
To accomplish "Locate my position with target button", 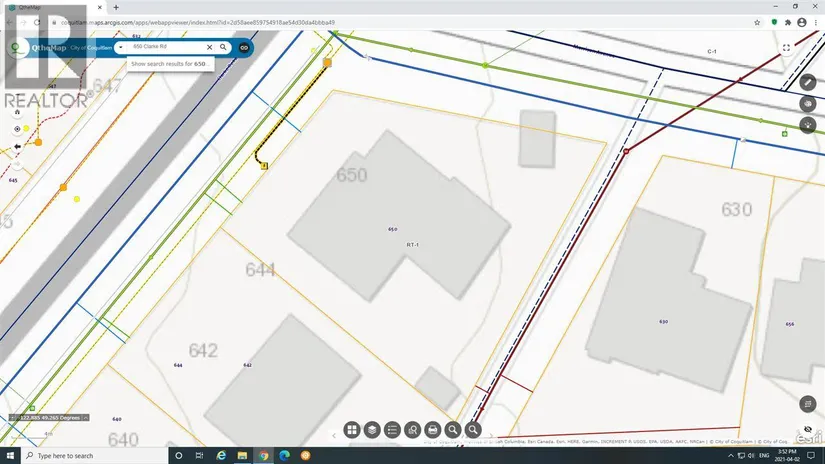I will (x=17, y=129).
